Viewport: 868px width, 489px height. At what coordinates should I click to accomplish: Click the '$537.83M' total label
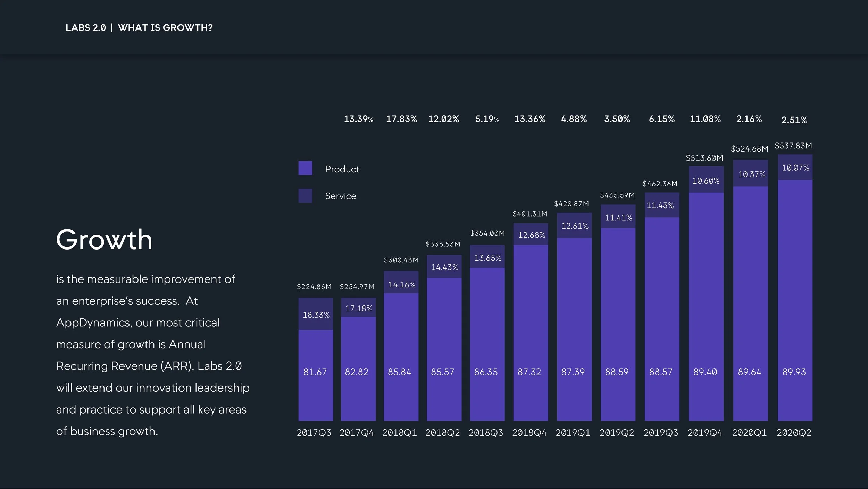pyautogui.click(x=793, y=146)
